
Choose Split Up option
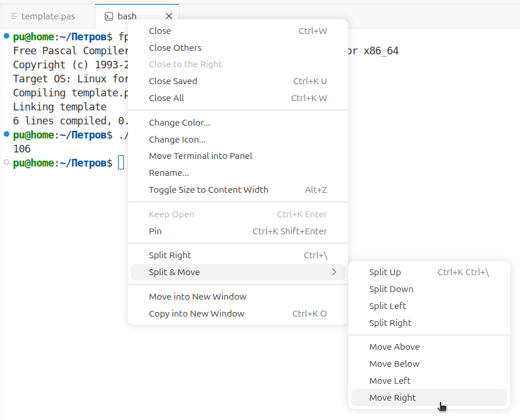(385, 272)
